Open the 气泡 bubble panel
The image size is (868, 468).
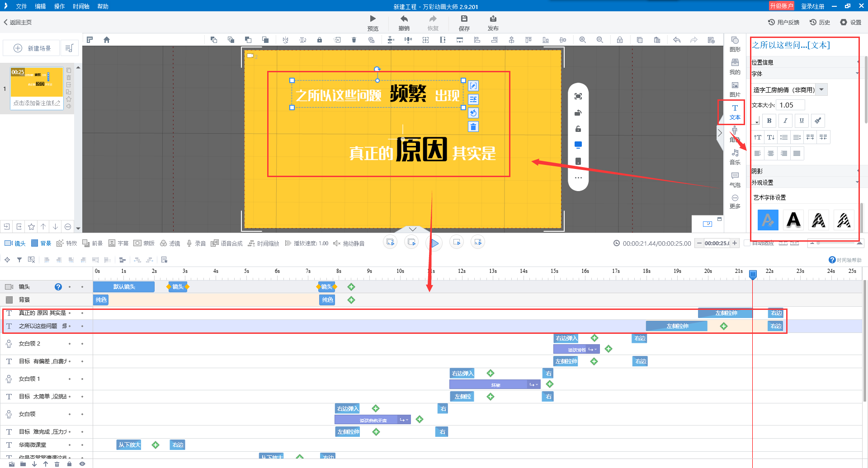tap(735, 180)
